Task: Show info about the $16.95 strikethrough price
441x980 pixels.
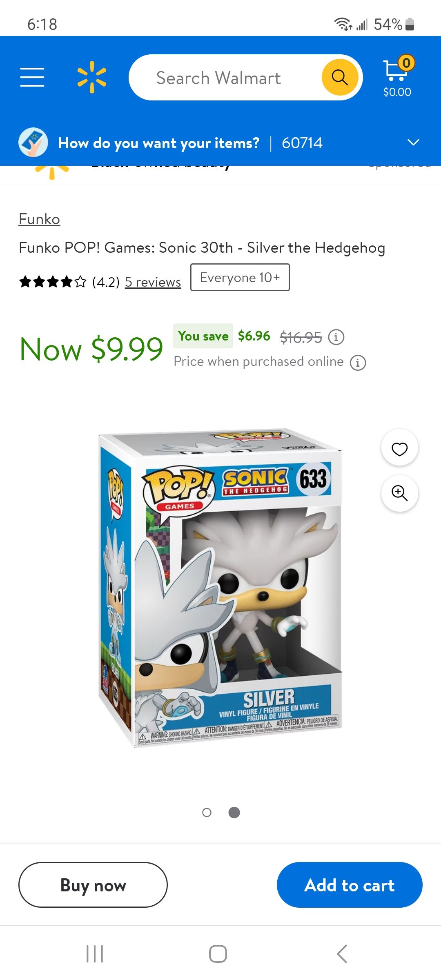Action: (336, 337)
